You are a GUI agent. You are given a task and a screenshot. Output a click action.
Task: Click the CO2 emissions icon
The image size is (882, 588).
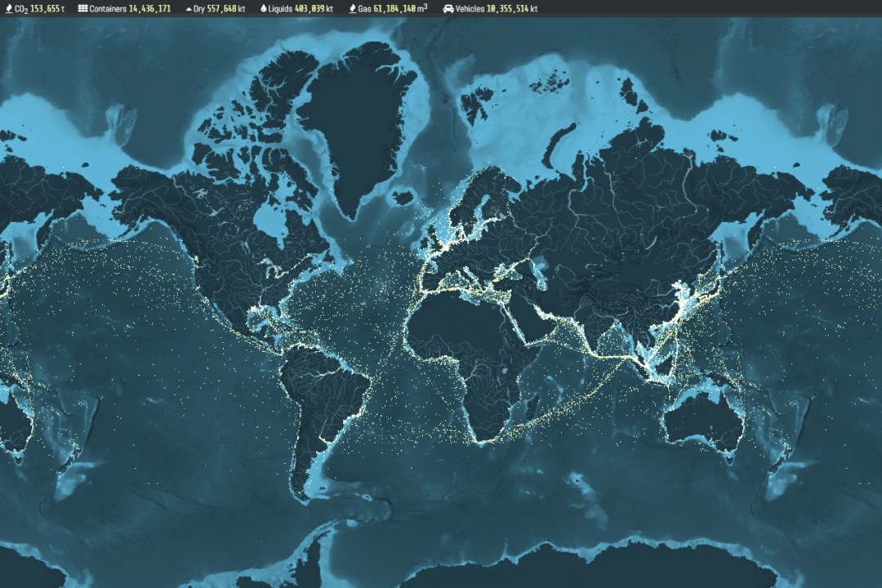point(9,9)
